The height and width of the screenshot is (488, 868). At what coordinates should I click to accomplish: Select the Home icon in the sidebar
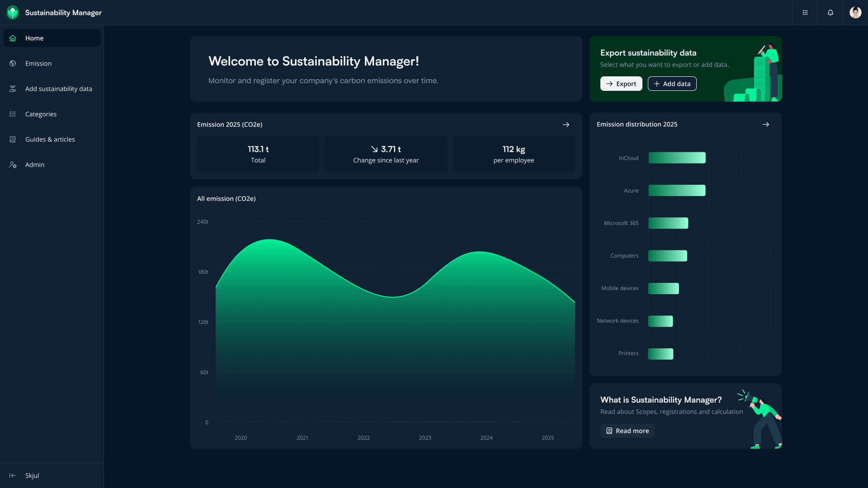(13, 38)
